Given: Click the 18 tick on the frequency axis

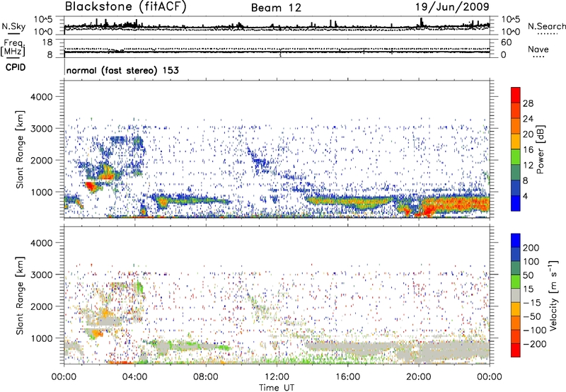Looking at the screenshot, I should 47,42.
